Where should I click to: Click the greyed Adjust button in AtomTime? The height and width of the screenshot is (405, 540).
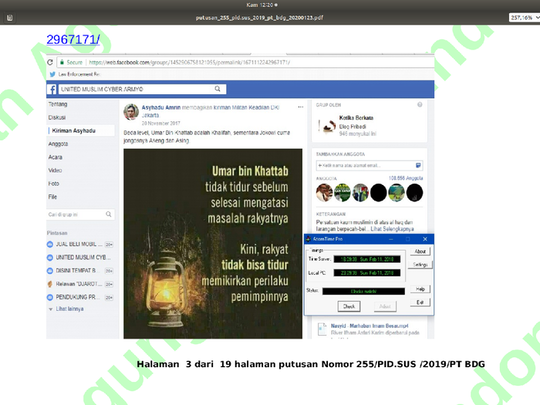tap(385, 306)
